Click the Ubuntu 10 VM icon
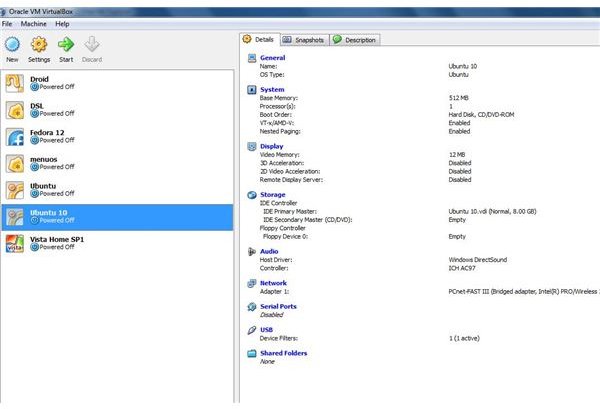The width and height of the screenshot is (600, 409). point(15,217)
